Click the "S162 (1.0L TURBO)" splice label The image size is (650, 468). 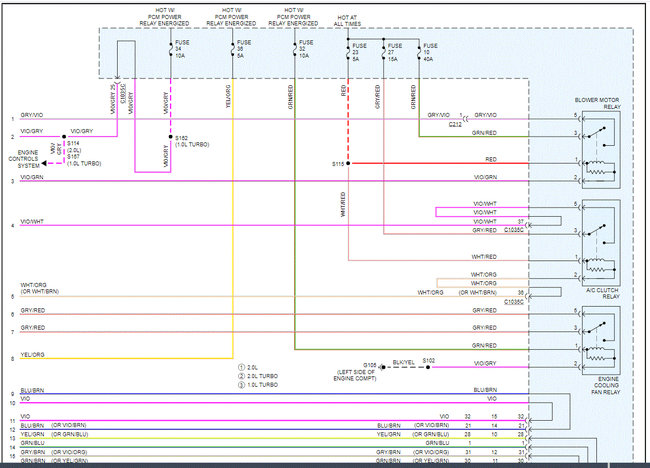pyautogui.click(x=192, y=141)
